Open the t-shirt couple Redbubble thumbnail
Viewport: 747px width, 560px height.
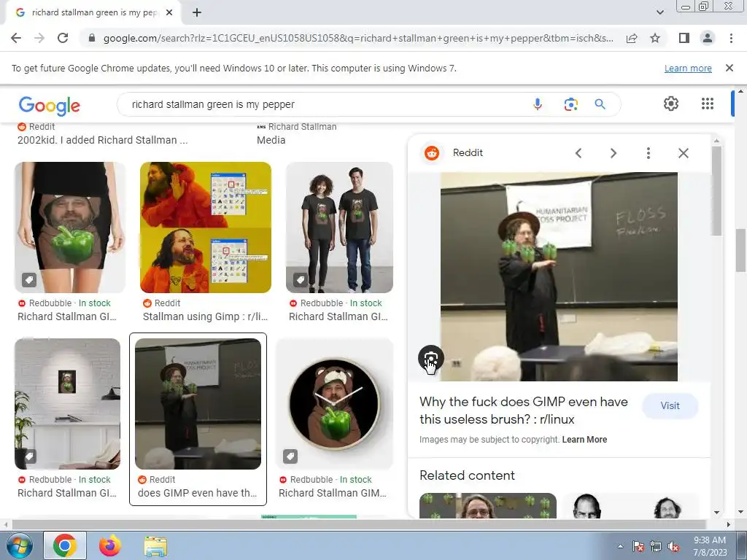(340, 227)
